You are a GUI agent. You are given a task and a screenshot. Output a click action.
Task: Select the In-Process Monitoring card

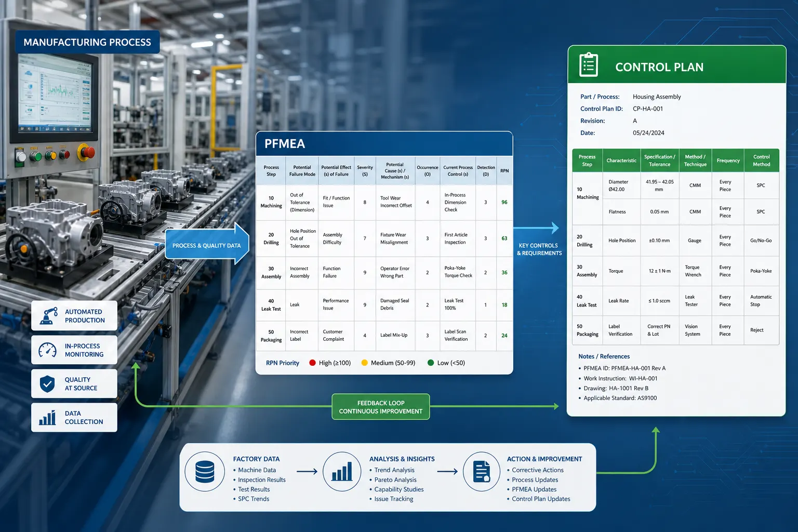pos(74,350)
